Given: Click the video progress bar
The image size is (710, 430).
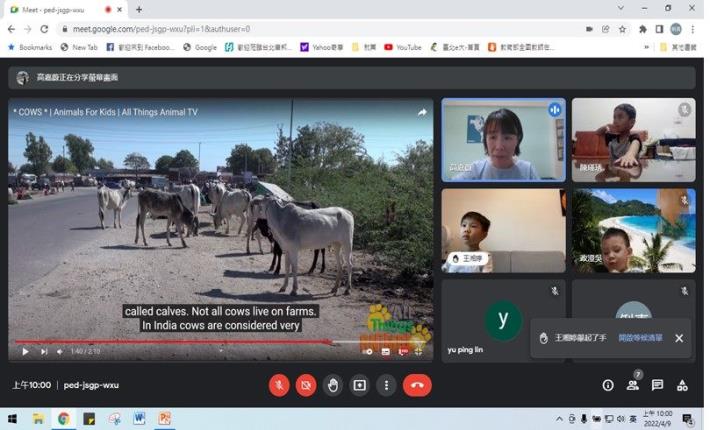Looking at the screenshot, I should click(x=200, y=342).
